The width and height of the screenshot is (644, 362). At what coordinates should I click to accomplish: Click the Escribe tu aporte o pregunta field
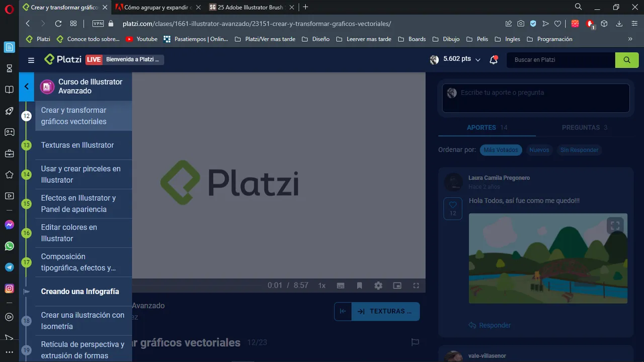(536, 98)
